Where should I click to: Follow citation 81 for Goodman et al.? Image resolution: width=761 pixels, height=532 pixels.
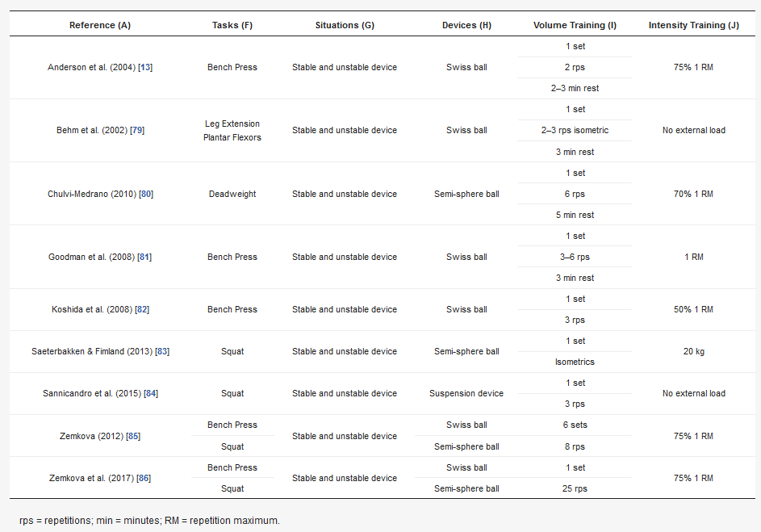144,258
